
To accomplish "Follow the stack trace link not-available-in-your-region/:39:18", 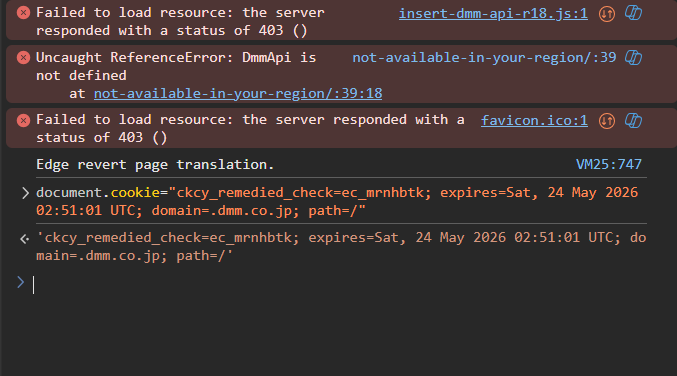I will pyautogui.click(x=238, y=93).
